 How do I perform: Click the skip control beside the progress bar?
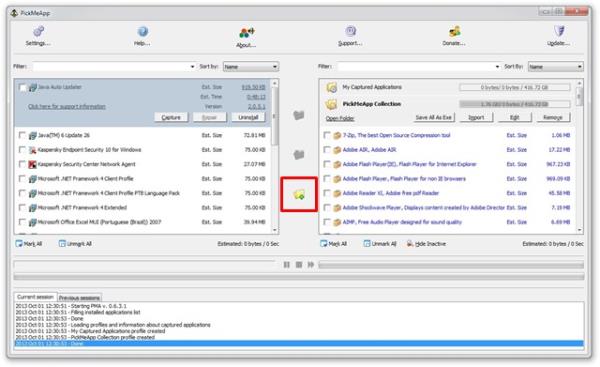pyautogui.click(x=311, y=264)
